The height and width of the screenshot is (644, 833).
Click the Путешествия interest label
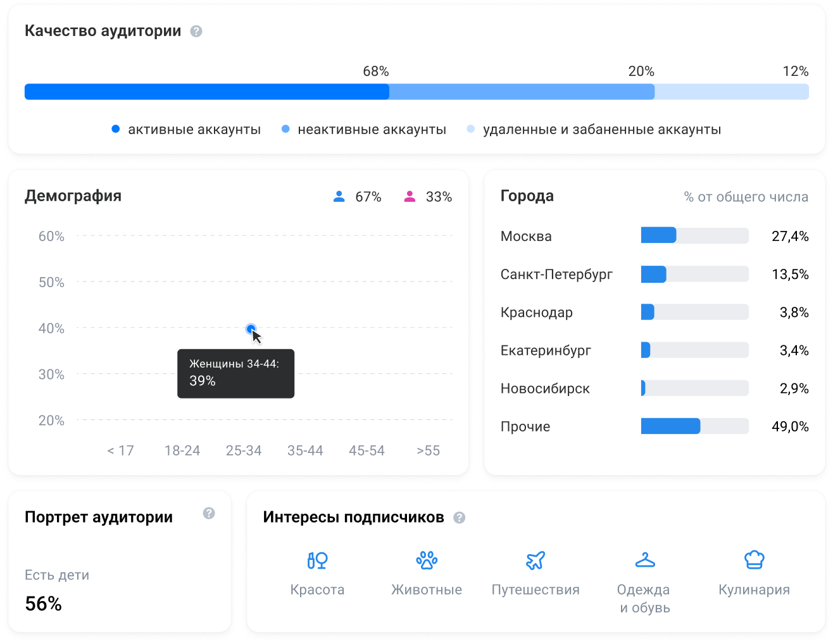click(x=535, y=590)
